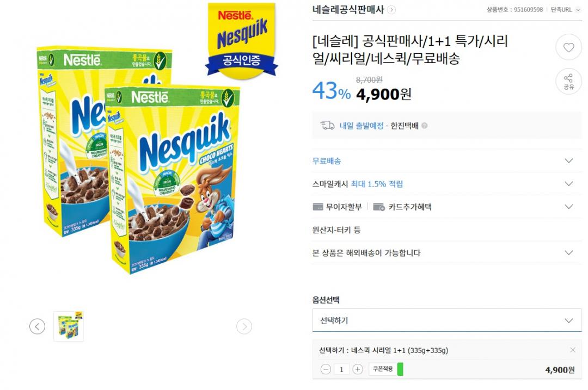Click the heart wishlist icon
The width and height of the screenshot is (588, 390).
568,47
